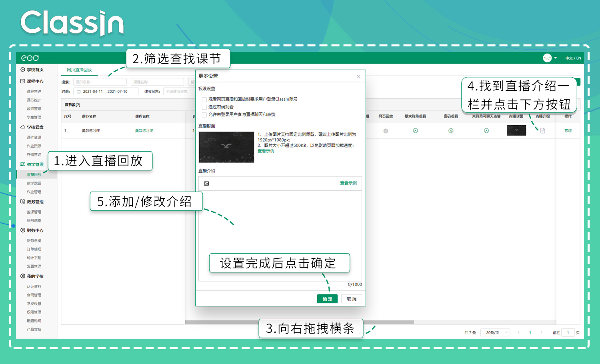Open 课件资源 in the sidebar

tap(34, 138)
